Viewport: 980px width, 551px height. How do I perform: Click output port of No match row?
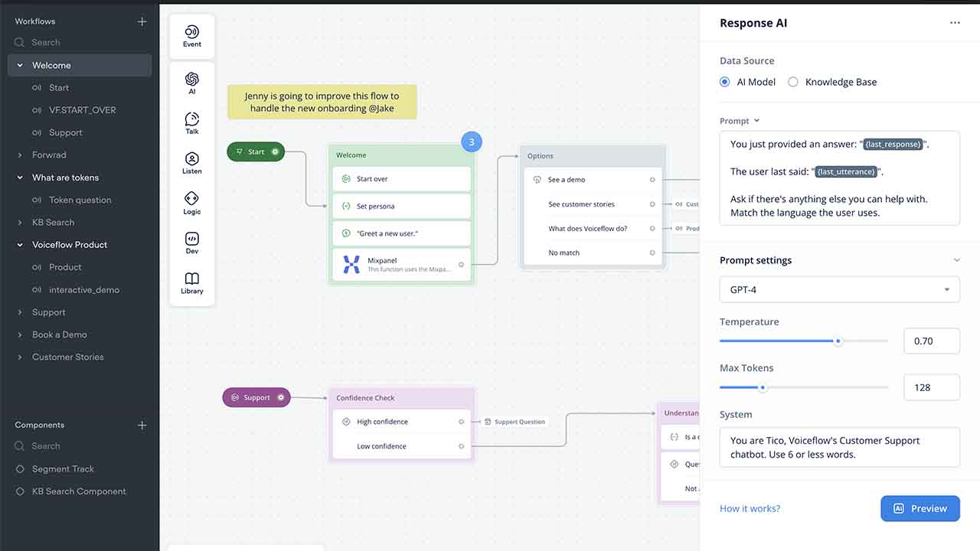(x=652, y=253)
